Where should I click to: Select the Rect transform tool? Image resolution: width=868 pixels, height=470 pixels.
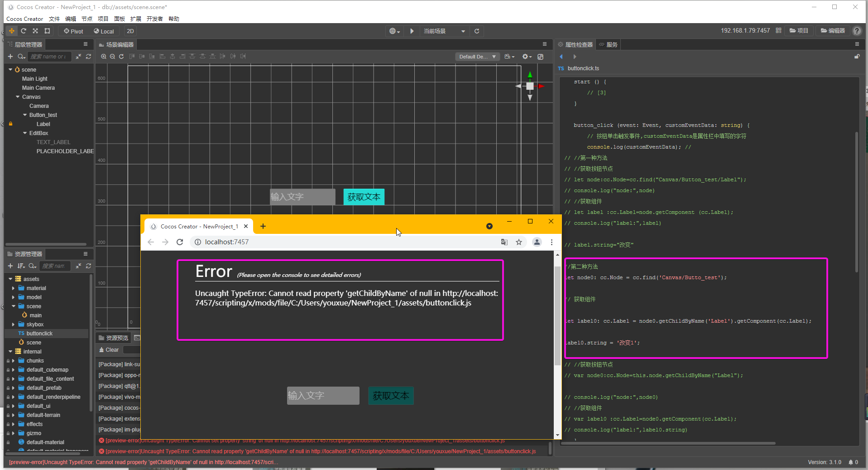click(x=47, y=31)
